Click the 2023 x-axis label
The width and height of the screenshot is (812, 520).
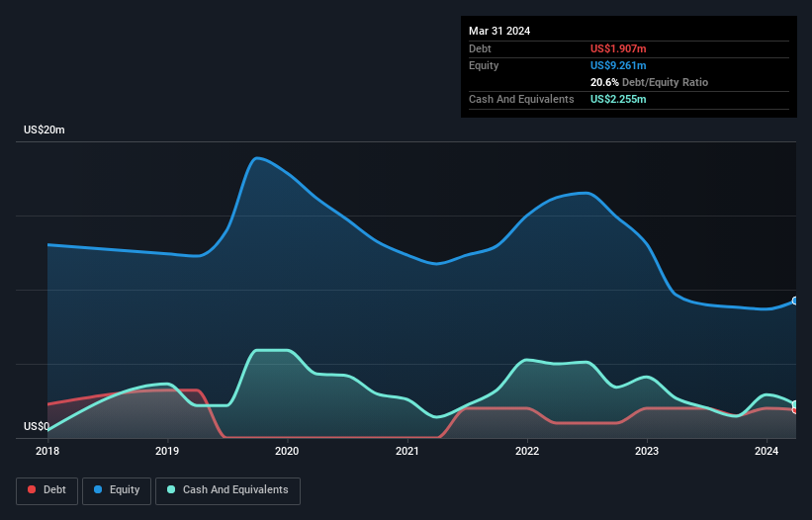tap(647, 451)
